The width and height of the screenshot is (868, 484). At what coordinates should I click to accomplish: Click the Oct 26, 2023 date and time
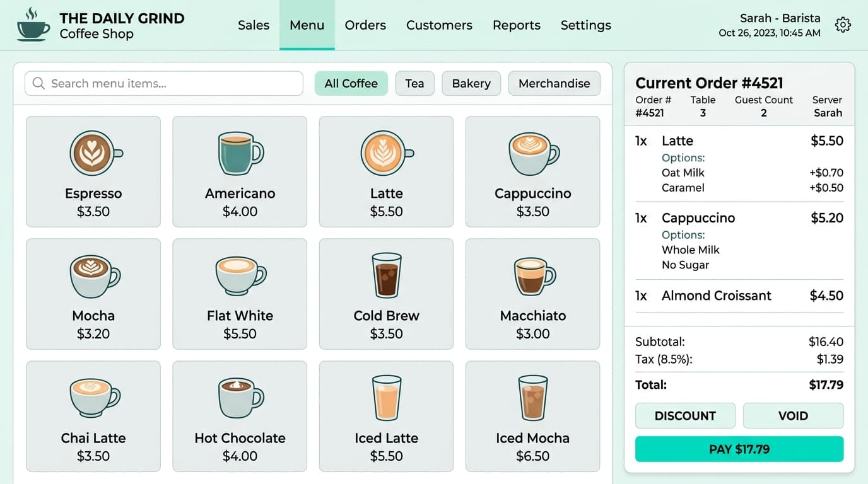pos(770,33)
